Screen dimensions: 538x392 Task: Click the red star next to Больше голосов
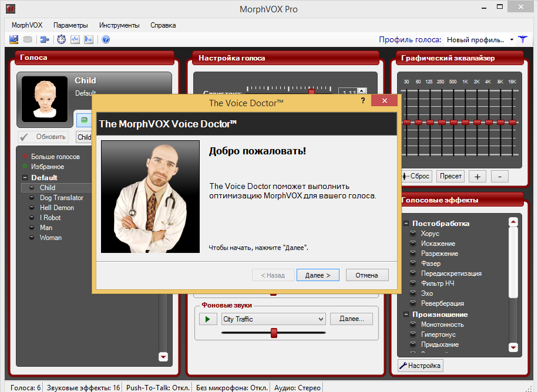pos(25,156)
